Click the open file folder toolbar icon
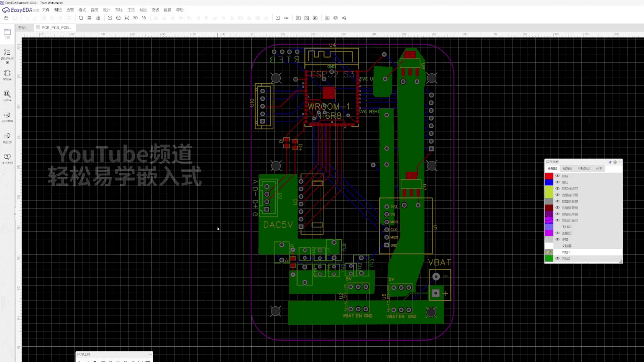The height and width of the screenshot is (362, 644). pyautogui.click(x=6, y=18)
